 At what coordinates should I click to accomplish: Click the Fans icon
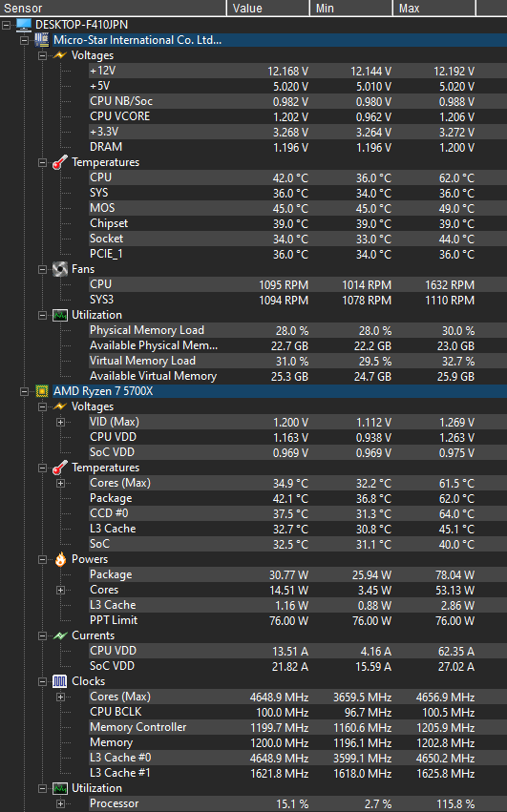60,269
